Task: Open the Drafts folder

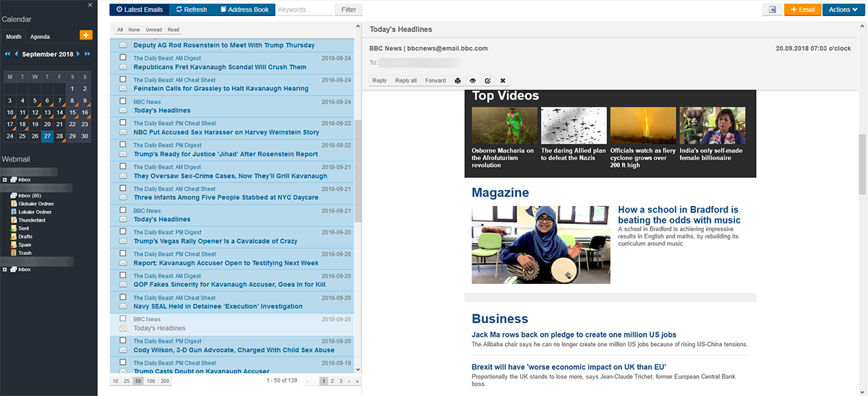Action: tap(26, 236)
